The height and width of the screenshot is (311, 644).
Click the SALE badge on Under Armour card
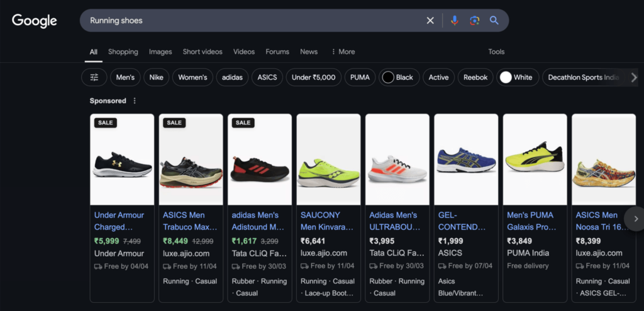coord(106,123)
